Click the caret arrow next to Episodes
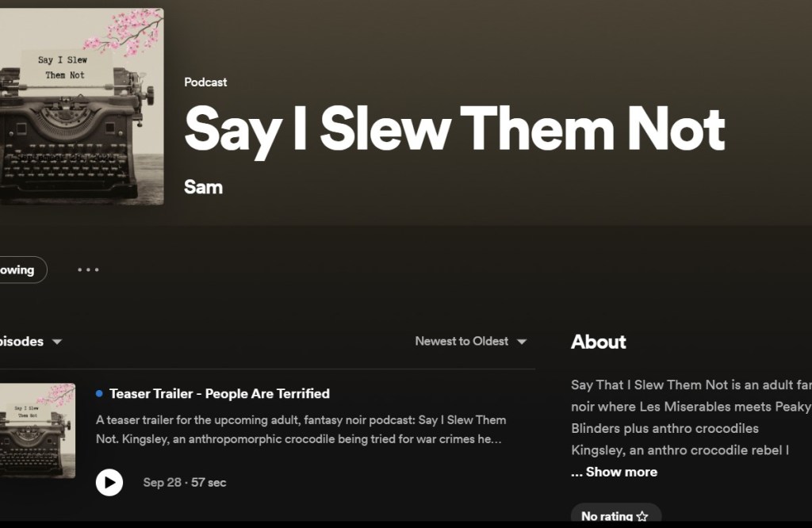Screen dimensions: 812x528 point(57,342)
